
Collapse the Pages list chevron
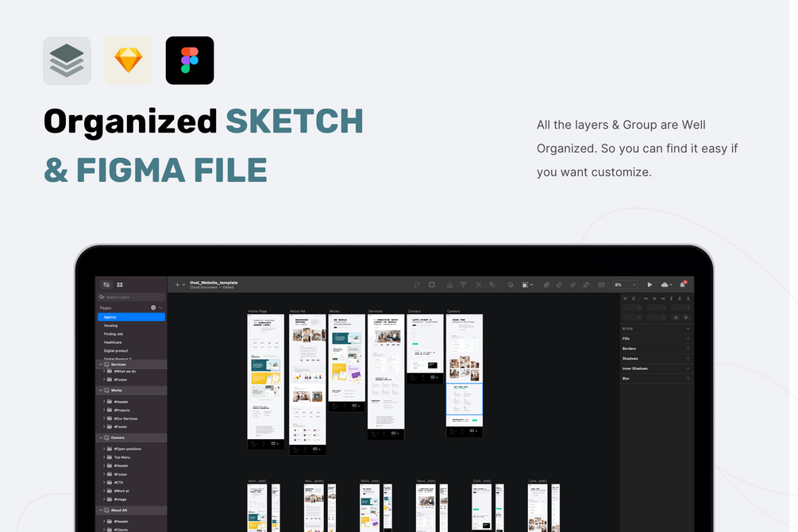pos(160,307)
